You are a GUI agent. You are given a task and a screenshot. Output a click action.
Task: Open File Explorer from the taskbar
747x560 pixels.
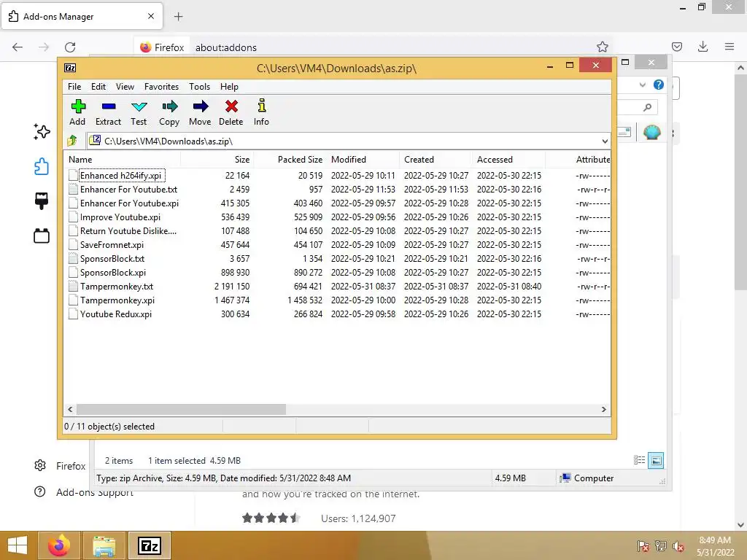click(104, 545)
